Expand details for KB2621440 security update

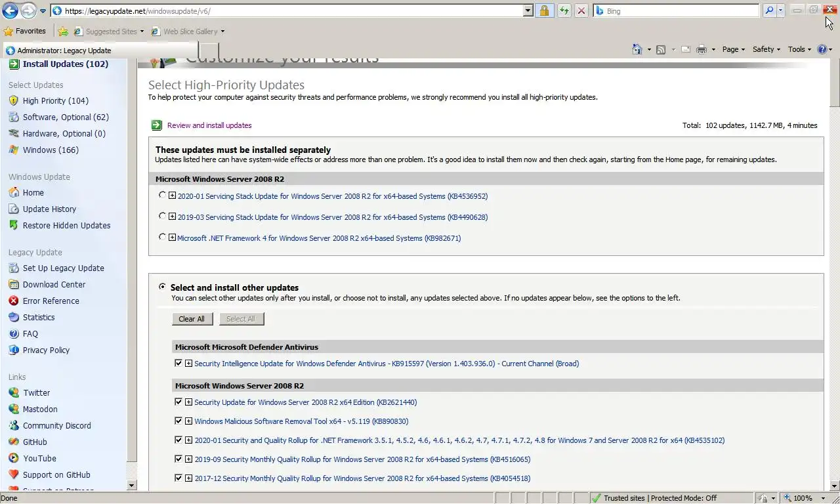(188, 402)
